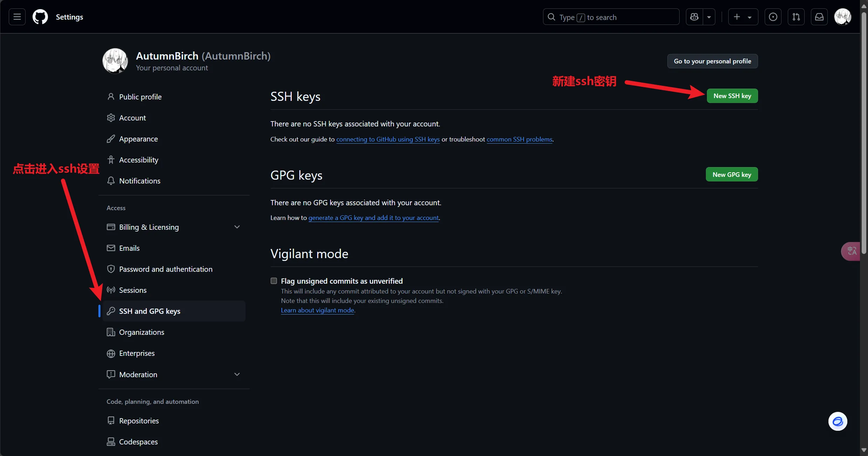The height and width of the screenshot is (456, 868).
Task: Open Account settings page
Action: 174,118
